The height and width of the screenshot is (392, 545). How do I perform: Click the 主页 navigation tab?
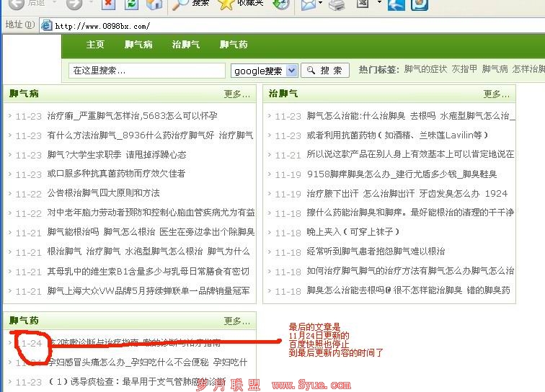point(95,45)
